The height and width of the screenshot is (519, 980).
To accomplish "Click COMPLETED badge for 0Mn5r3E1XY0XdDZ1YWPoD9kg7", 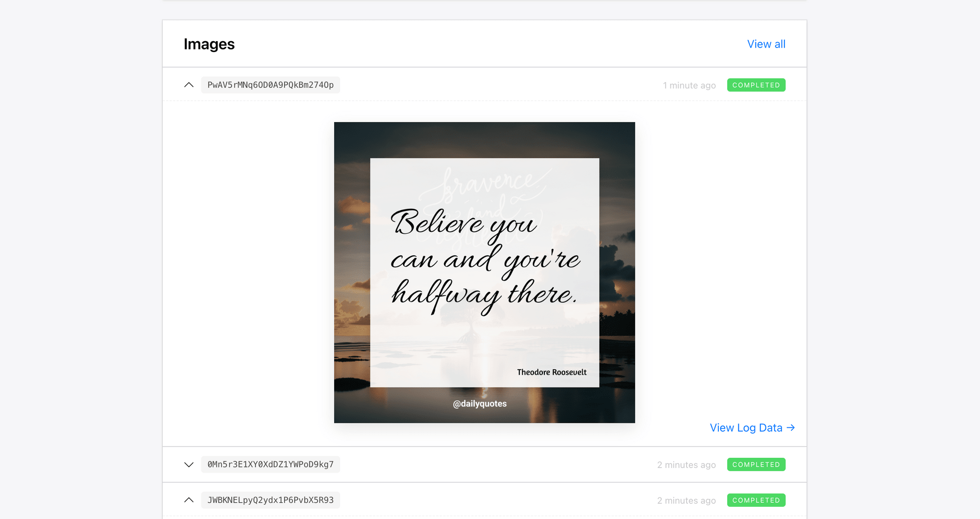I will [756, 465].
